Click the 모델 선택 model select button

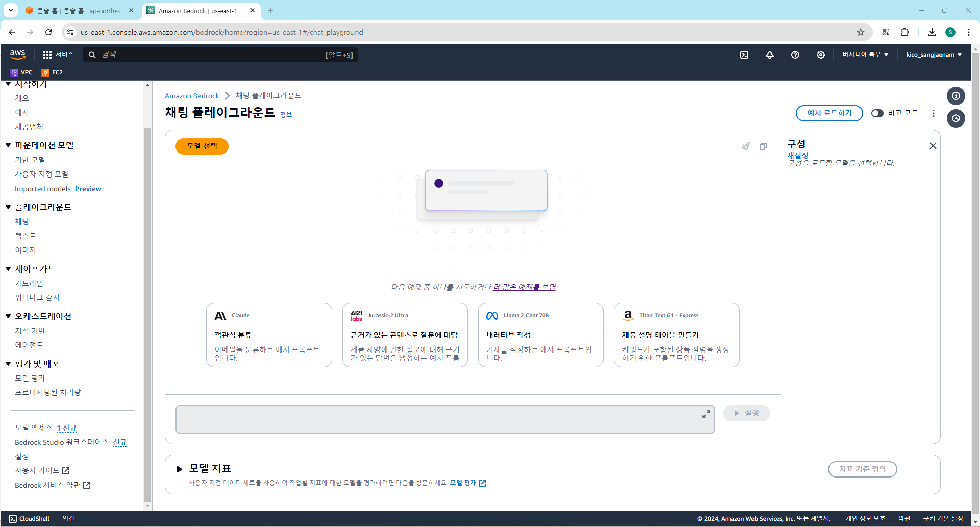click(202, 146)
